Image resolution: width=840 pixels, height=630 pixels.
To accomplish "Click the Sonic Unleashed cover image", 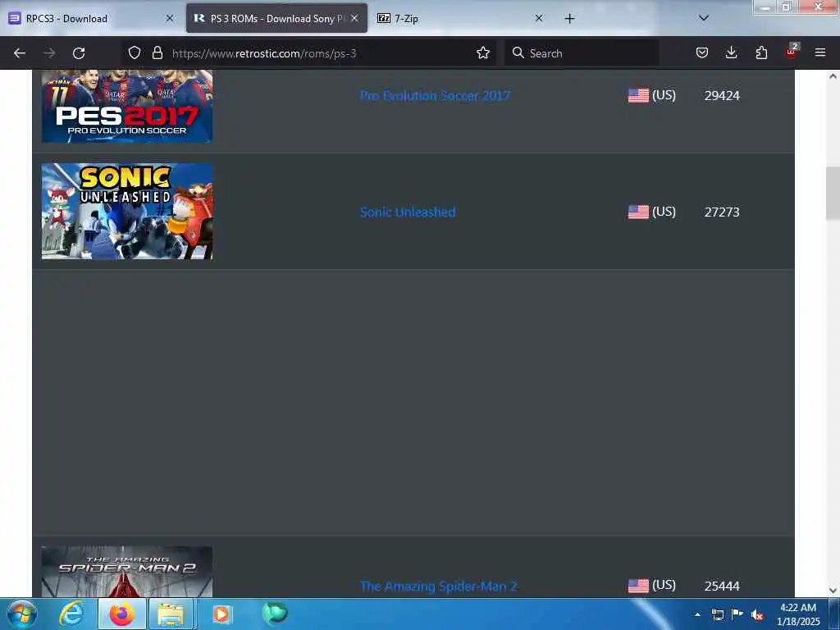I will click(x=127, y=212).
